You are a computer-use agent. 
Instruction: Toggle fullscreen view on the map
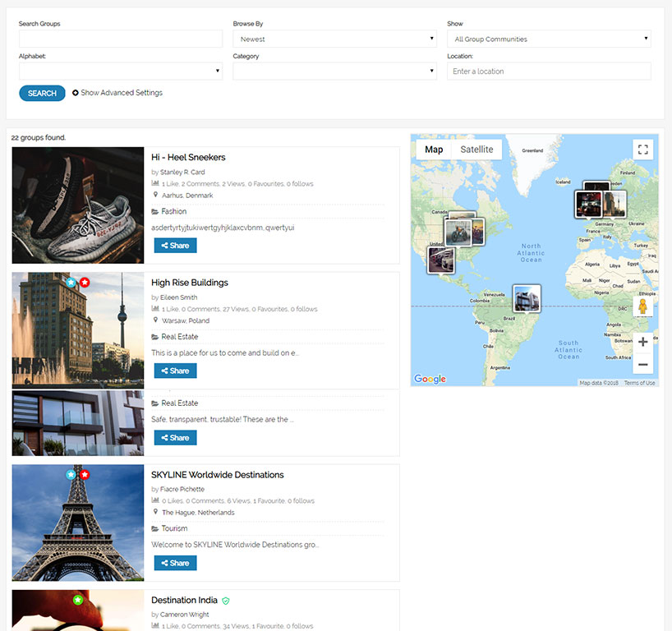click(642, 150)
